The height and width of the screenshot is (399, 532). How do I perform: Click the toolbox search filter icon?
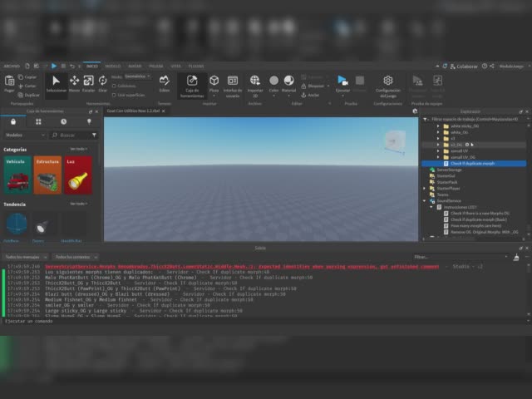click(x=94, y=135)
